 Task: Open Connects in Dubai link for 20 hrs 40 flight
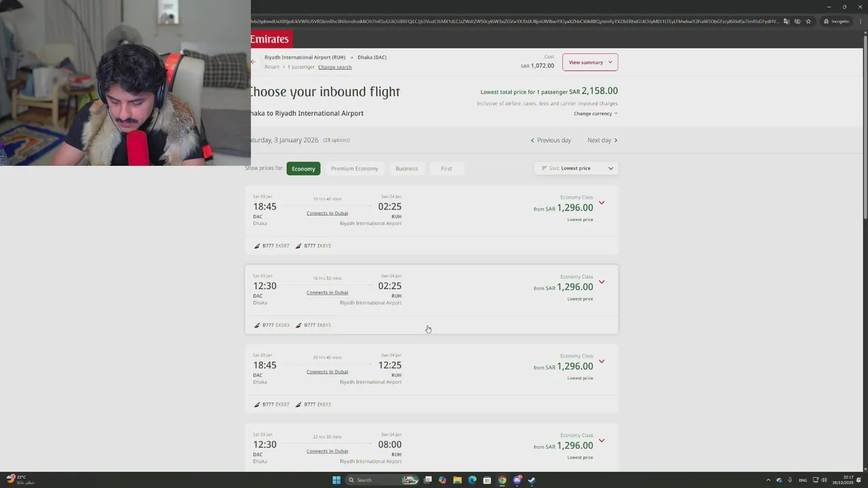coord(327,372)
